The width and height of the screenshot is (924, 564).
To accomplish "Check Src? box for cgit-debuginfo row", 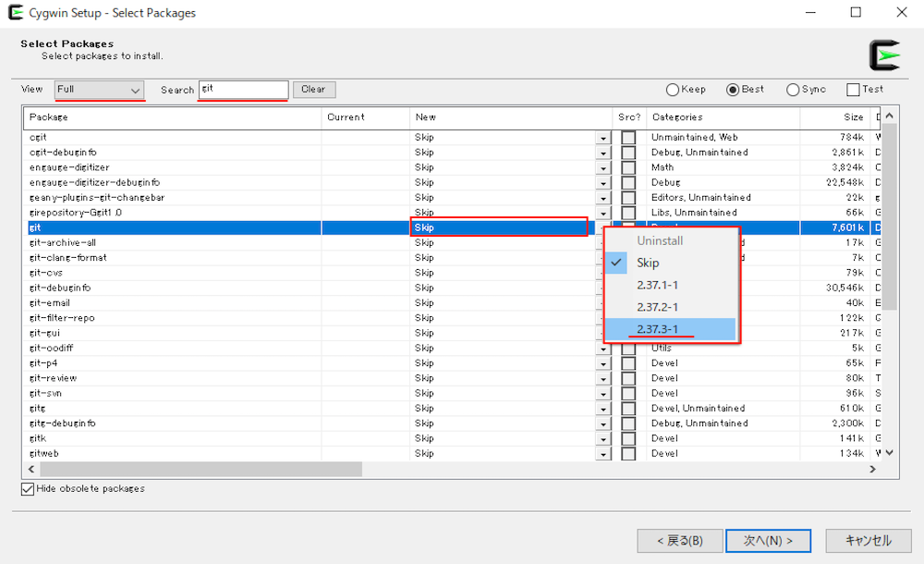I will (628, 153).
